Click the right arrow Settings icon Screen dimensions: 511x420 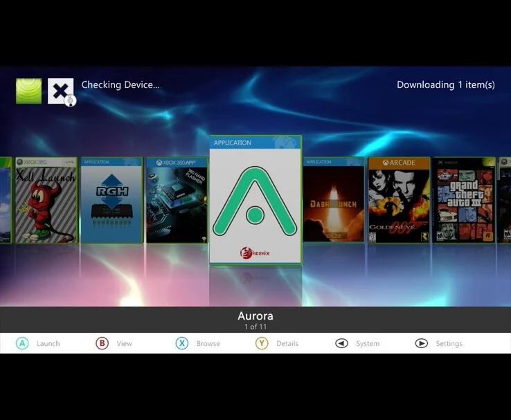tap(422, 343)
